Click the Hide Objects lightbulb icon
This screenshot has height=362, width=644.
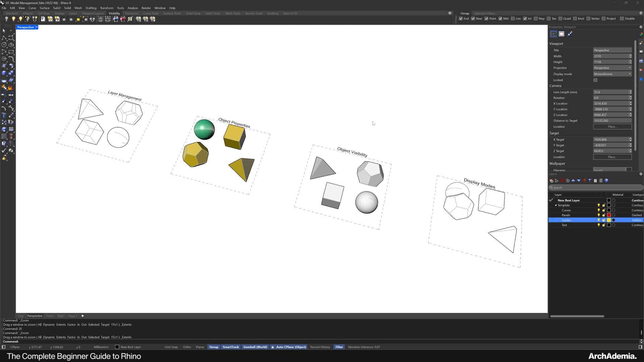coord(6,19)
